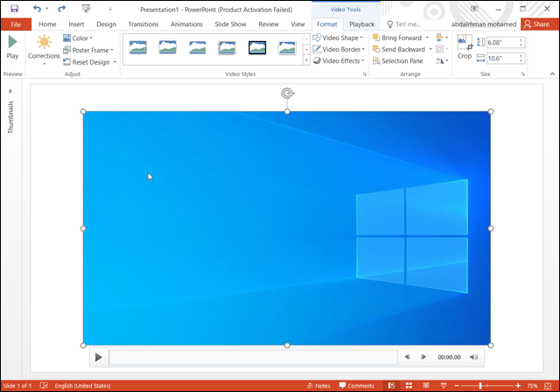Open the View tab
The width and height of the screenshot is (560, 392).
[297, 24]
